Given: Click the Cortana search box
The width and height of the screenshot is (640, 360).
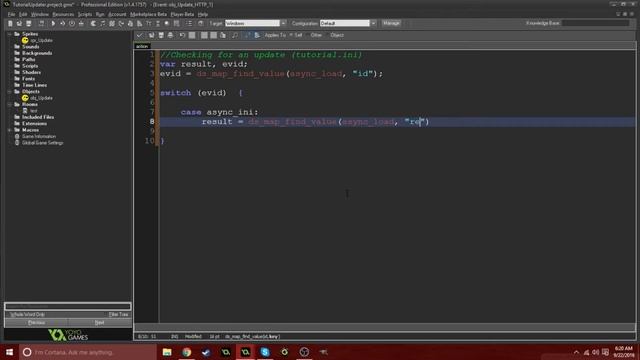Looking at the screenshot, I should 88,352.
